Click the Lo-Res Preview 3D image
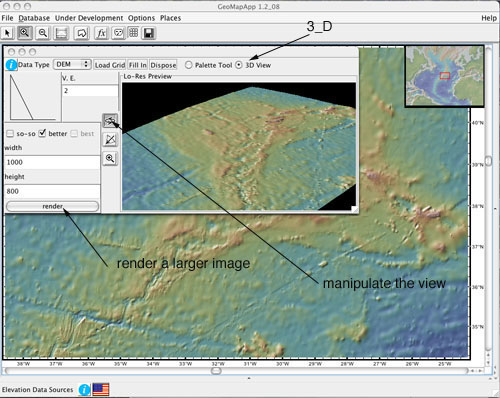The height and width of the screenshot is (398, 500). [x=239, y=146]
